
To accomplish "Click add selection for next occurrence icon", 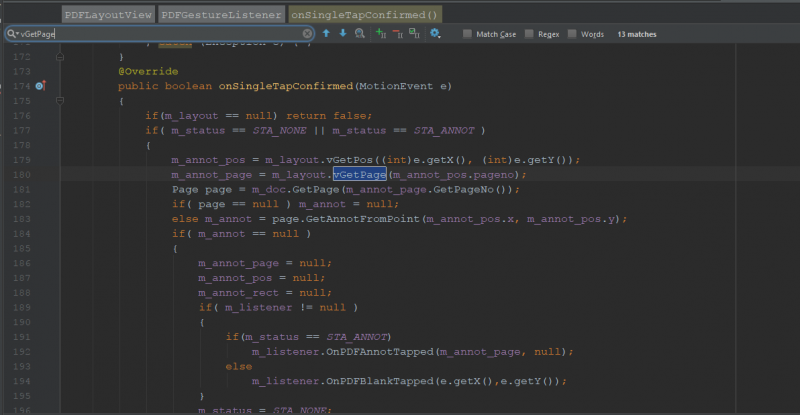I will [x=380, y=34].
